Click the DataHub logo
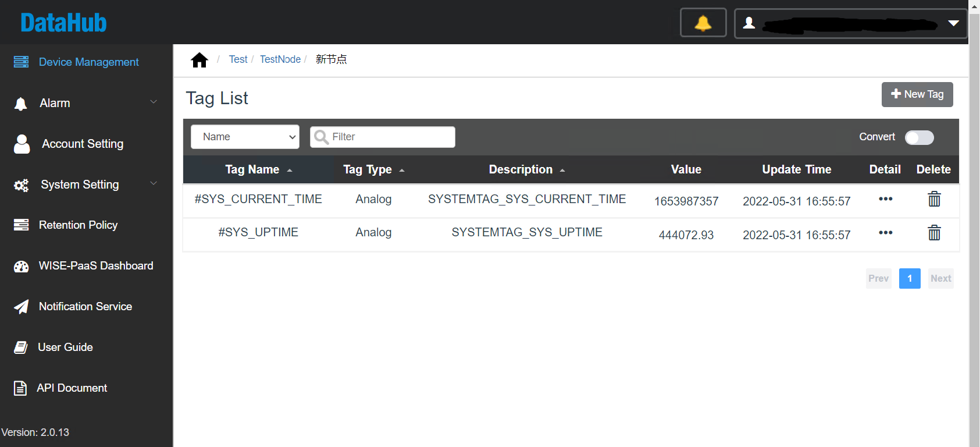The height and width of the screenshot is (447, 980). coord(63,23)
